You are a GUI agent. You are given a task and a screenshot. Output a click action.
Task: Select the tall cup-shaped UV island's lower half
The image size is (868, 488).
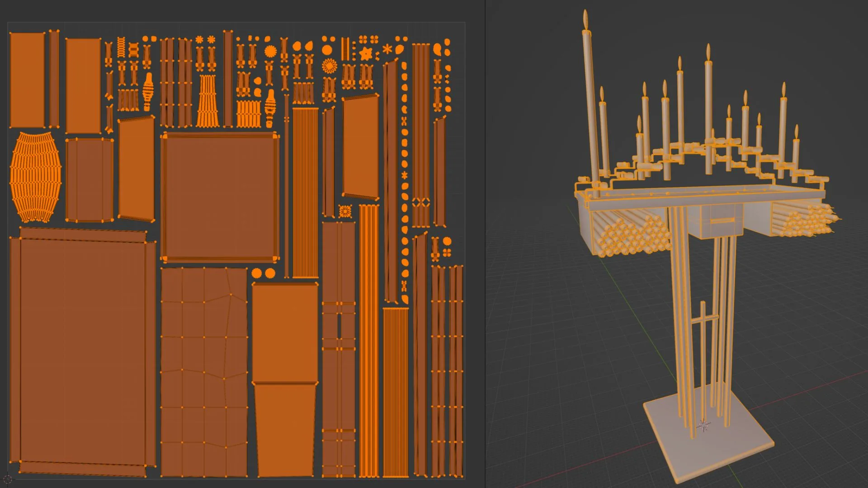pos(284,429)
